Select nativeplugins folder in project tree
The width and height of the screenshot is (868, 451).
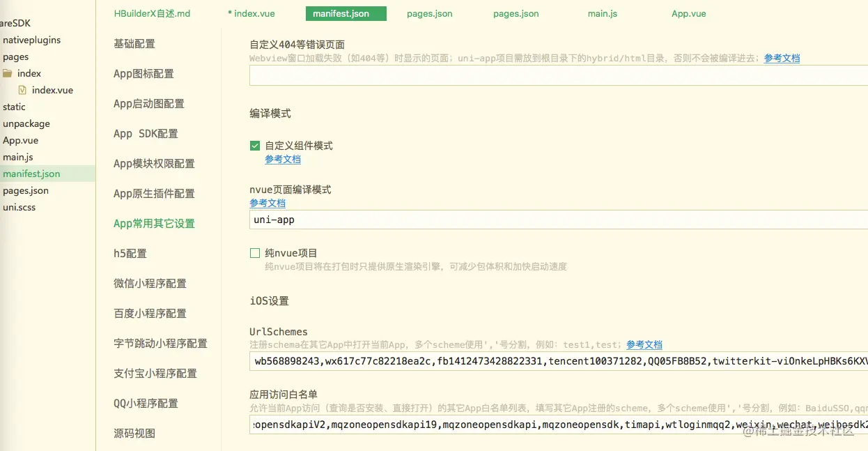(x=31, y=40)
